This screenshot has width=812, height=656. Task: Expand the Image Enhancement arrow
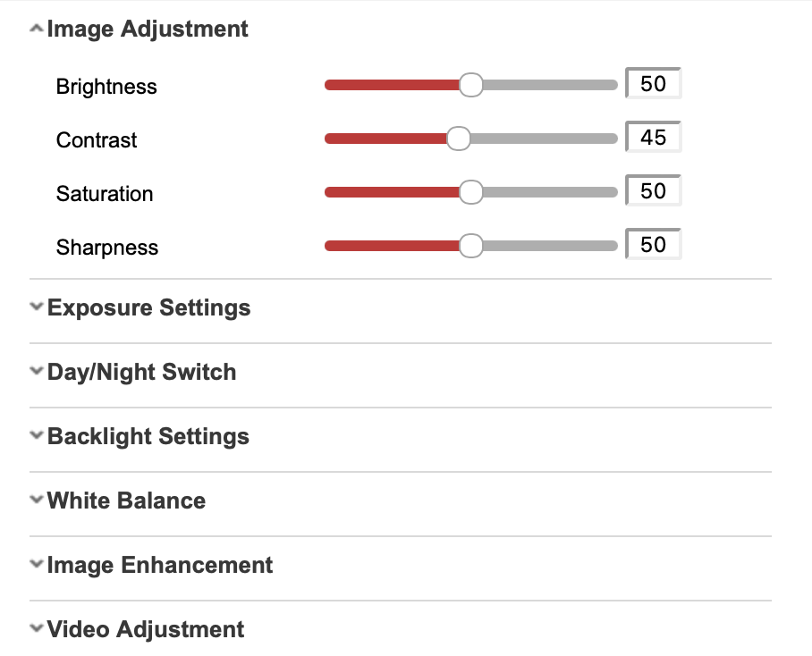tap(36, 565)
